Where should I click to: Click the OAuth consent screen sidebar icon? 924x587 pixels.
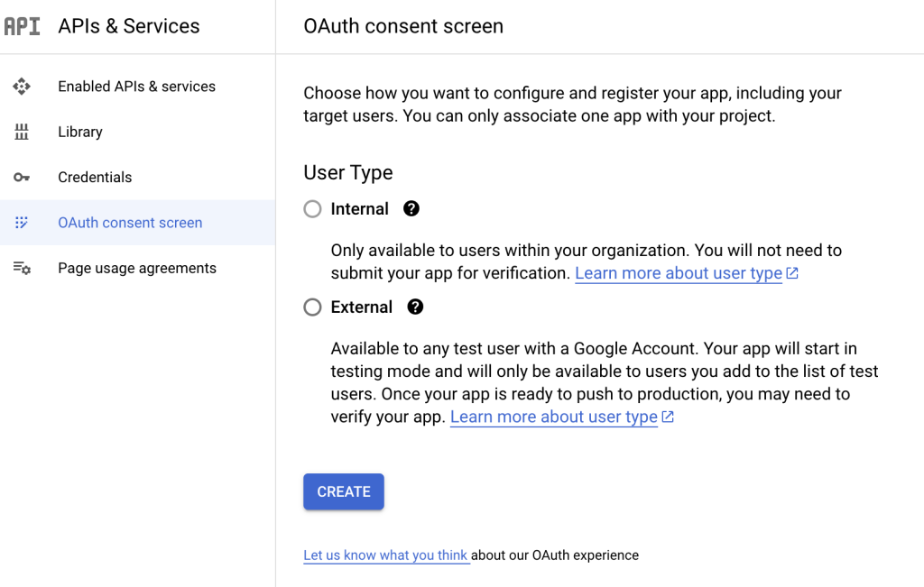[22, 223]
